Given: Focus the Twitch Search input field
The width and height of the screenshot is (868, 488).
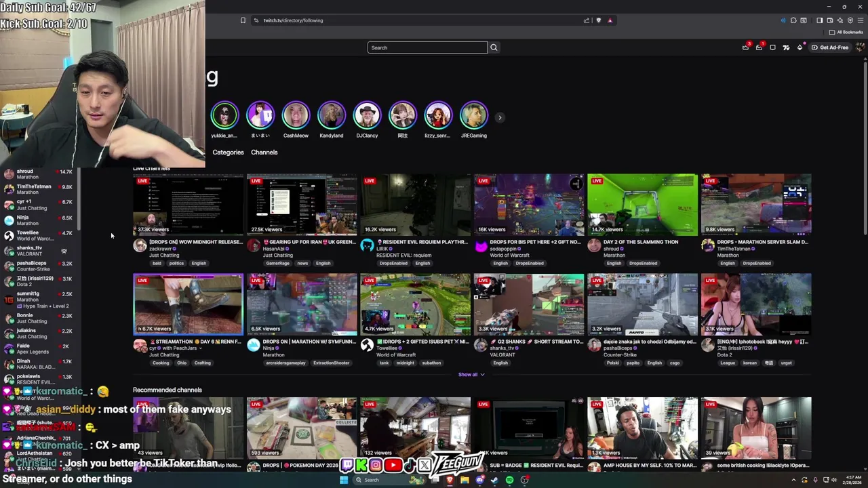Looking at the screenshot, I should (x=427, y=47).
